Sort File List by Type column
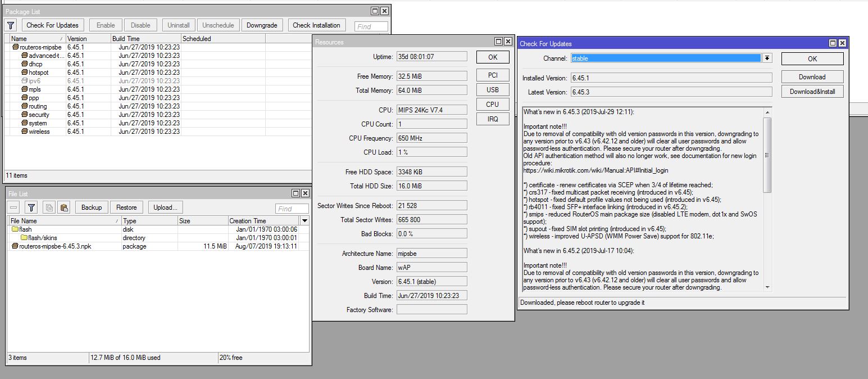 (149, 221)
